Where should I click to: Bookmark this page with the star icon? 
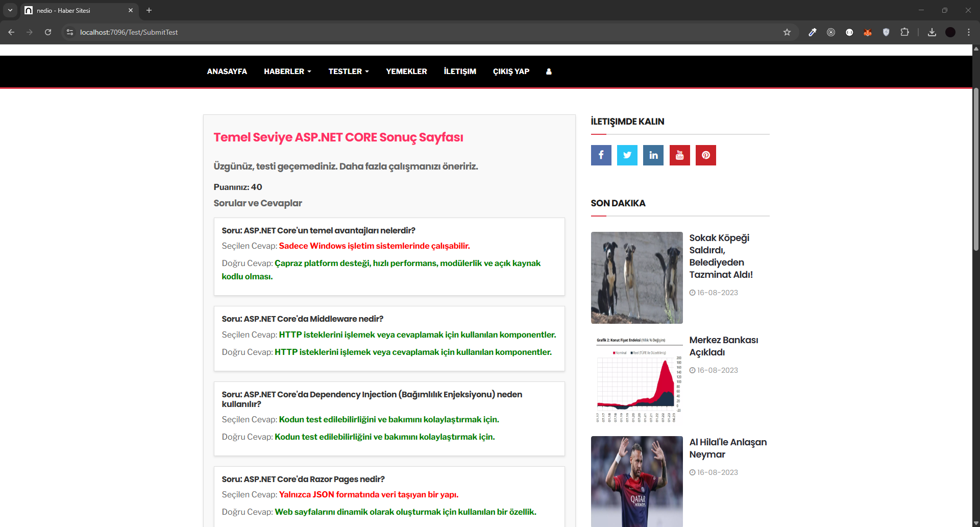787,32
